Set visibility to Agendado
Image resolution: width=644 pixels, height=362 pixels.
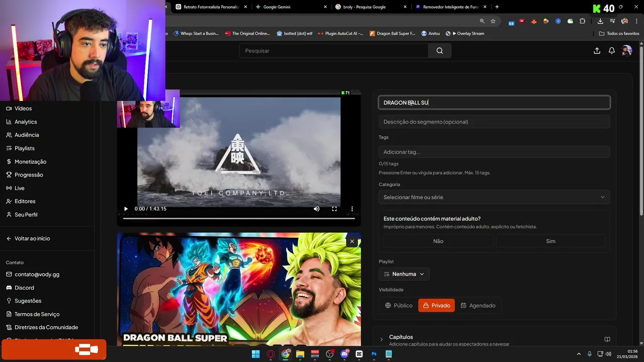coord(478,305)
